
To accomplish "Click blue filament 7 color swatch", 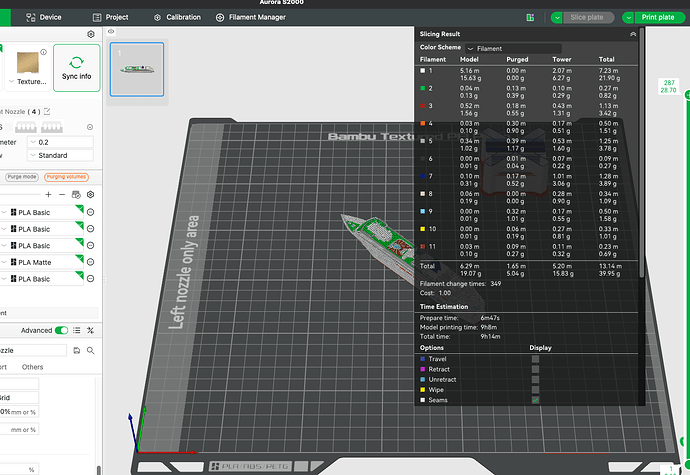I will [422, 176].
